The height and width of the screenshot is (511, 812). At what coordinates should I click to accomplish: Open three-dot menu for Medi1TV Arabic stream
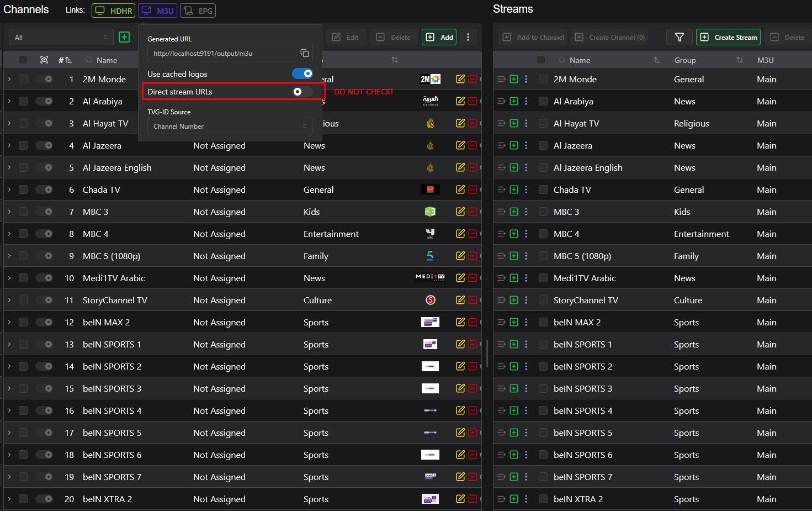pos(526,278)
